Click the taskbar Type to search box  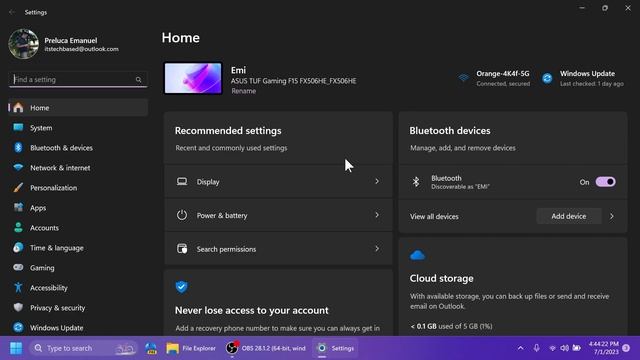(84, 348)
